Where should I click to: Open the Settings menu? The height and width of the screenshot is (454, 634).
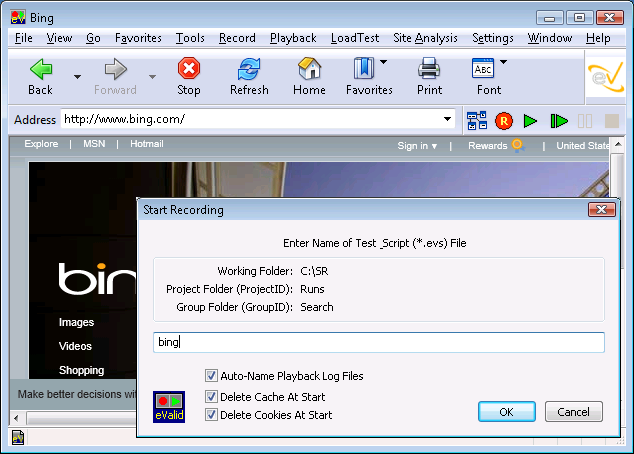tap(492, 38)
